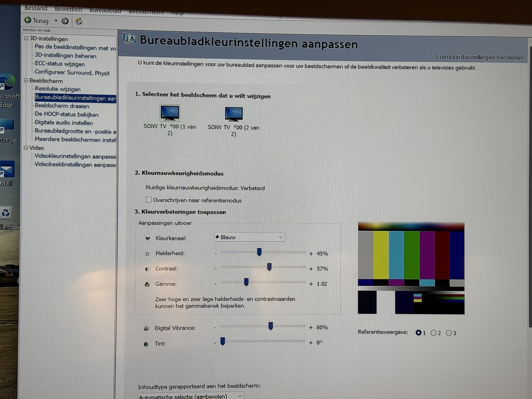Click the Gamma slider handle
This screenshot has height=399, width=532.
click(246, 282)
